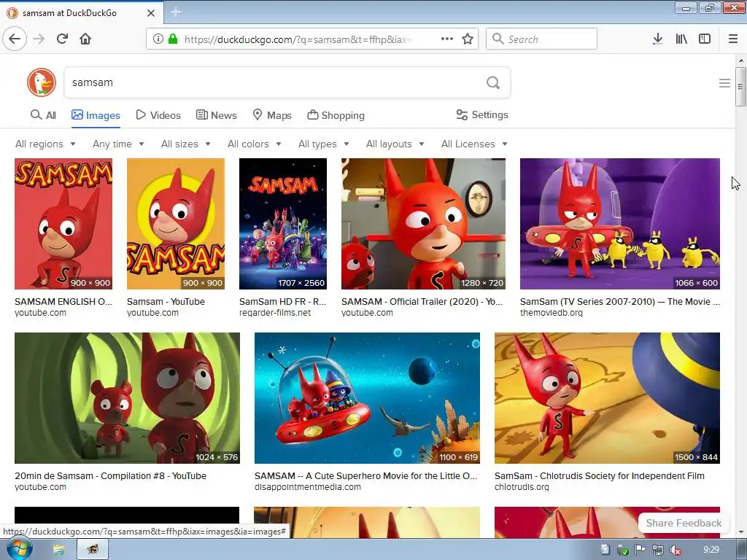The image size is (747, 560).
Task: Open a new tab with plus button
Action: 176,12
